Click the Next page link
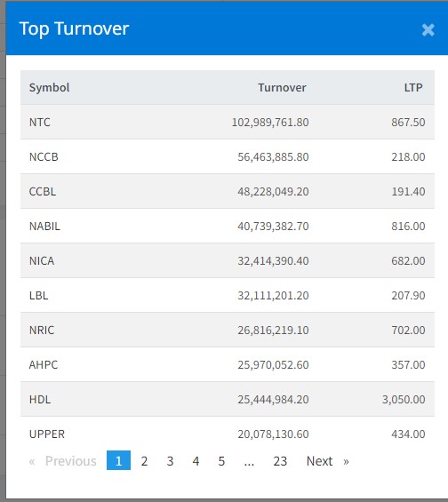448x502 pixels. tap(327, 461)
